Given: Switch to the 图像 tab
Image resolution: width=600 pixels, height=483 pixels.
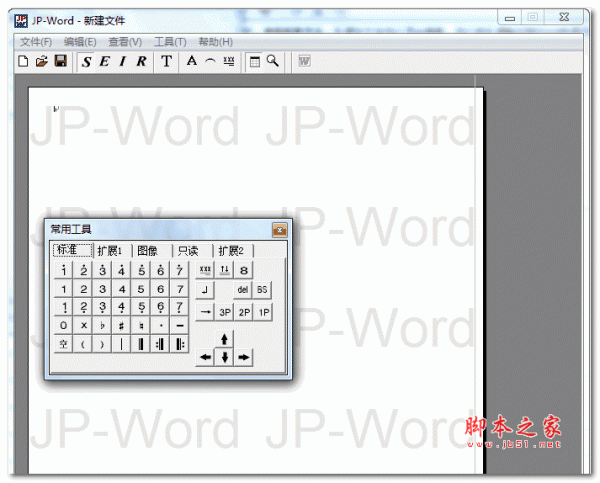Looking at the screenshot, I should [152, 251].
